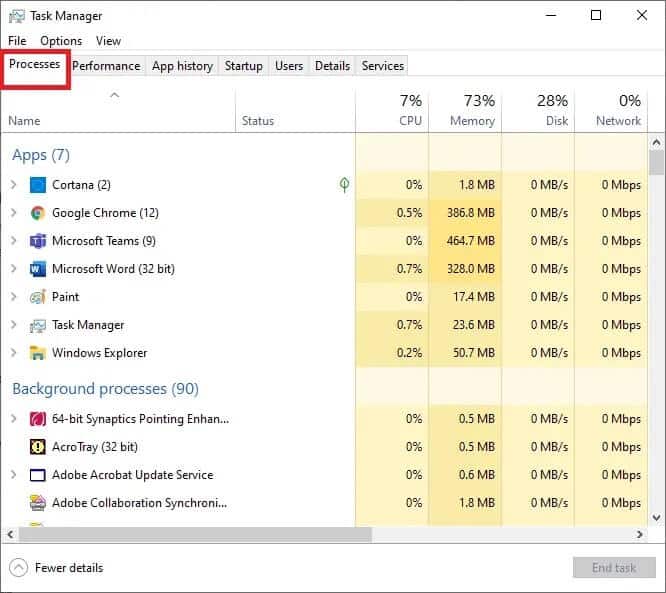Click the 17.4 MB memory cell
Image resolution: width=666 pixels, height=593 pixels.
465,297
